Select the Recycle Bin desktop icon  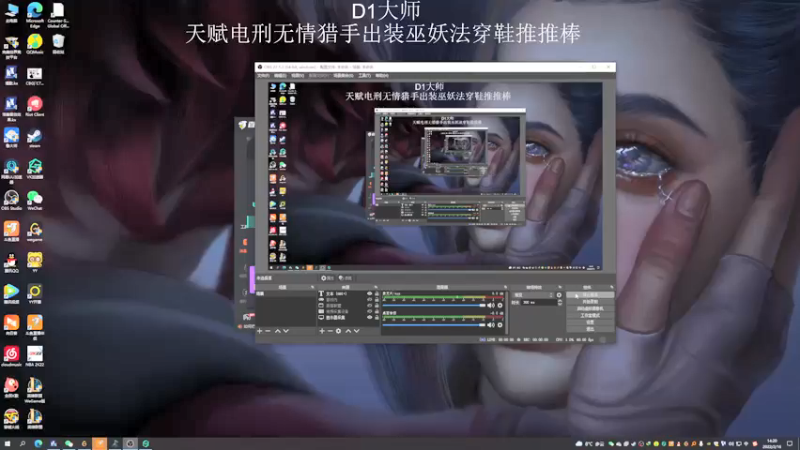[x=58, y=44]
